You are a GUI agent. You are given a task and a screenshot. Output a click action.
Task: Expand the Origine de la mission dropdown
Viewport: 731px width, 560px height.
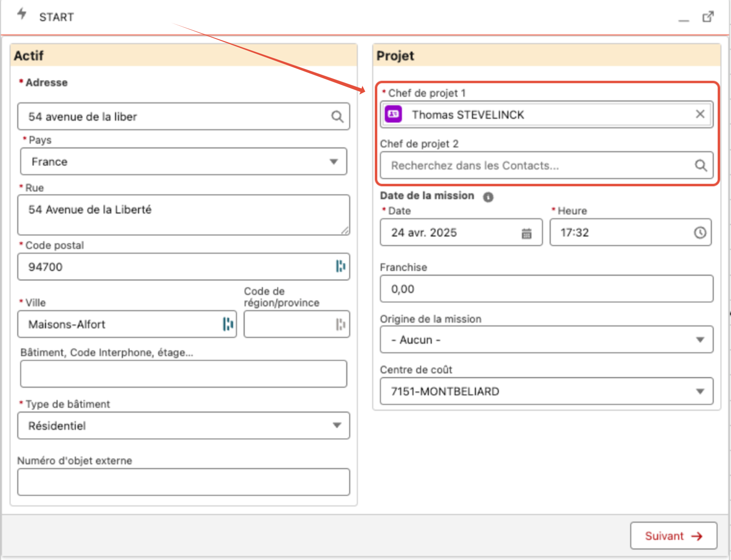click(x=546, y=339)
